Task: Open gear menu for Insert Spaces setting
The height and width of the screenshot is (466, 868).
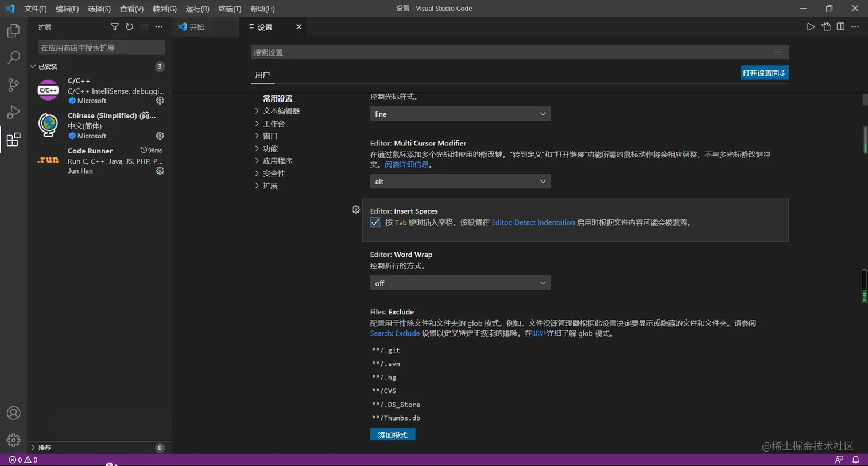Action: 356,210
